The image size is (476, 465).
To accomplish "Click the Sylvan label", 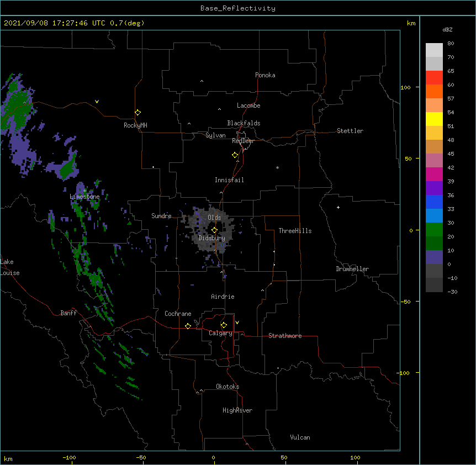I will [x=215, y=135].
